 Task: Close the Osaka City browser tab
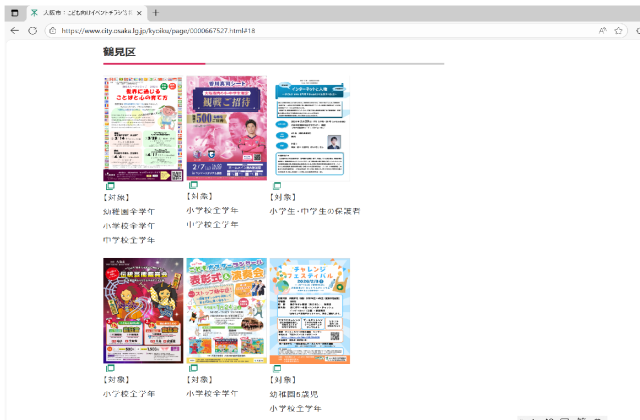pos(138,12)
